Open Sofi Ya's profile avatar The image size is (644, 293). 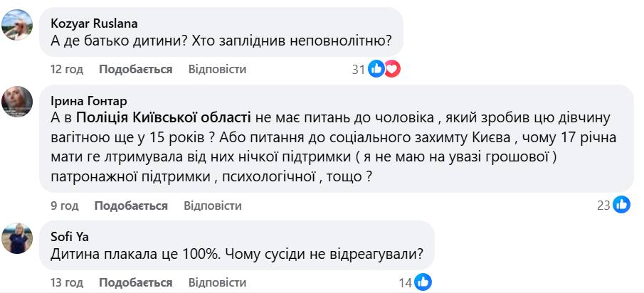[x=17, y=238]
